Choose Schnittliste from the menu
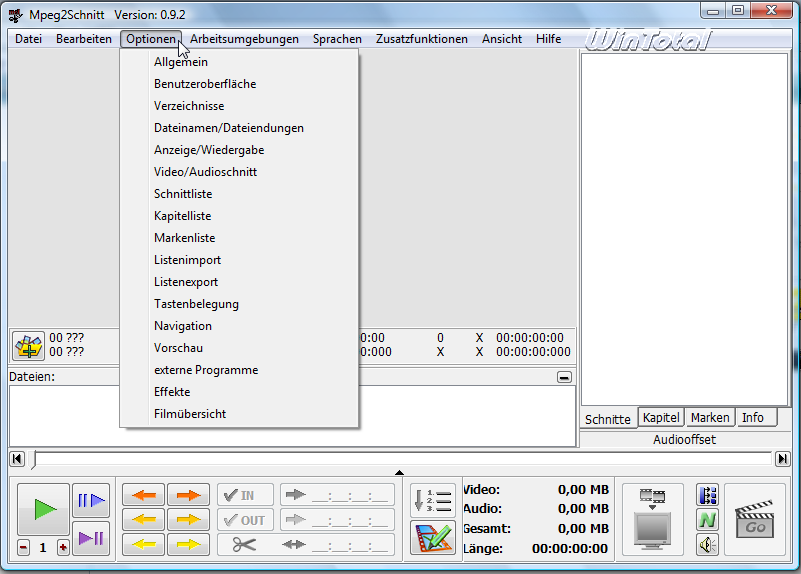This screenshot has width=801, height=574. pyautogui.click(x=239, y=194)
